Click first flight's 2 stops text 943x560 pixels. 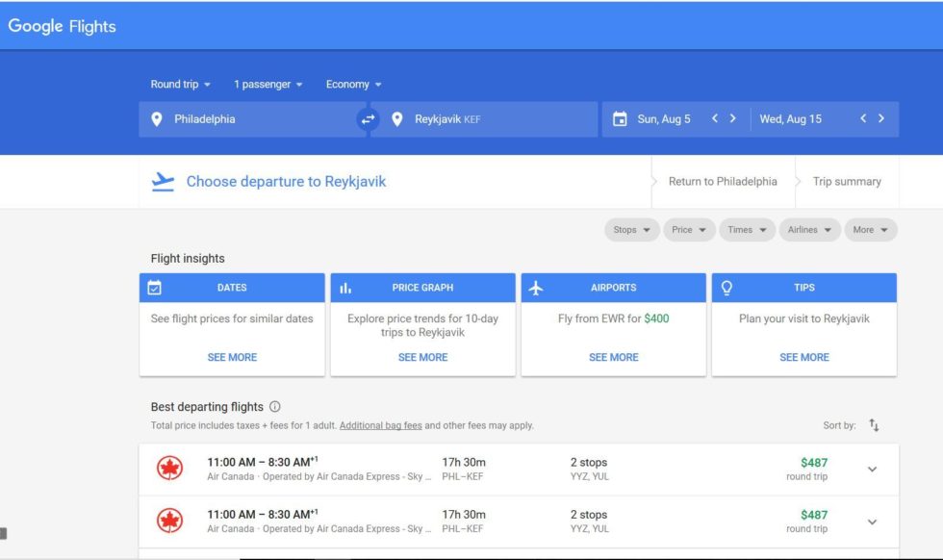(x=589, y=463)
